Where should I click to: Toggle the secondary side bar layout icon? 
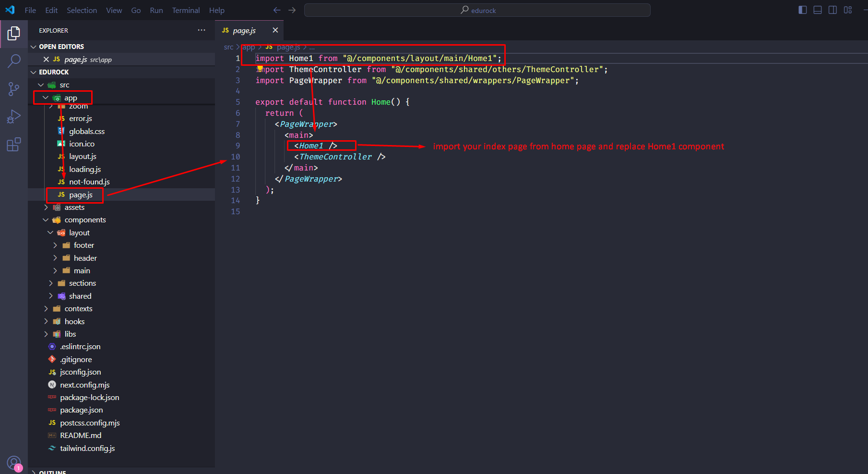(x=833, y=10)
